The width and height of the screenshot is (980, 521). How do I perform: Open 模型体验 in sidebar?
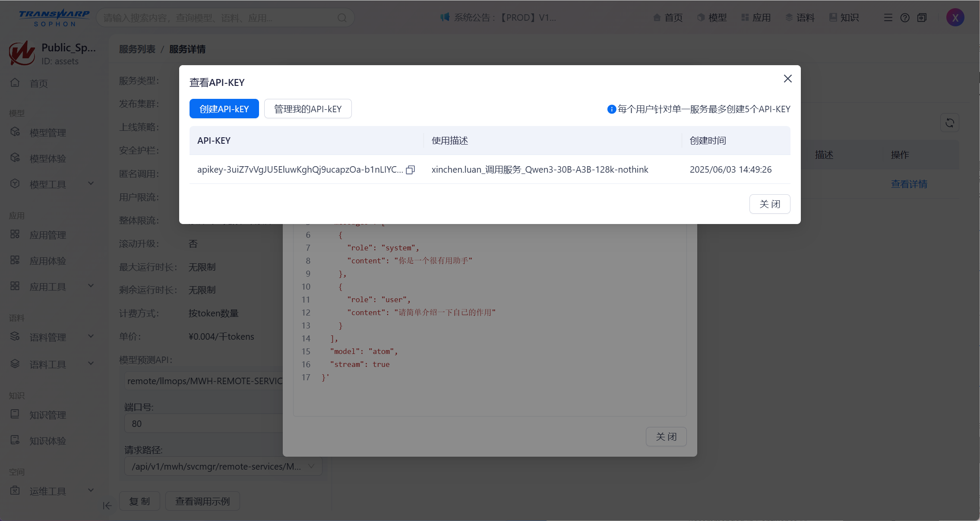47,158
